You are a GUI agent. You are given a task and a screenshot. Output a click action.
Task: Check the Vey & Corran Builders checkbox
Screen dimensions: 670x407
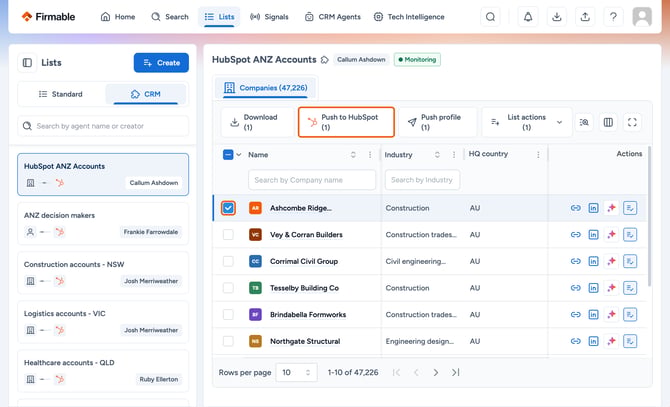click(x=228, y=234)
